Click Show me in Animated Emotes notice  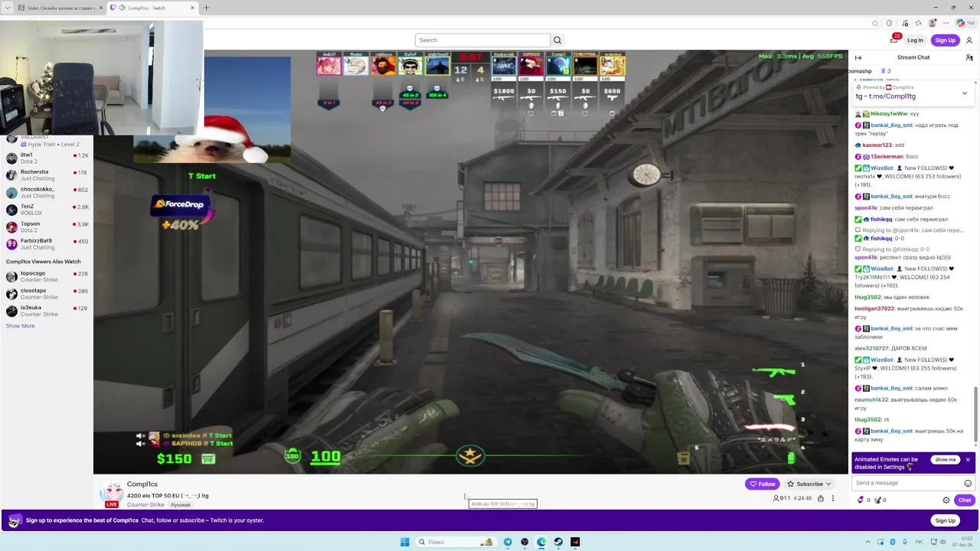(946, 460)
